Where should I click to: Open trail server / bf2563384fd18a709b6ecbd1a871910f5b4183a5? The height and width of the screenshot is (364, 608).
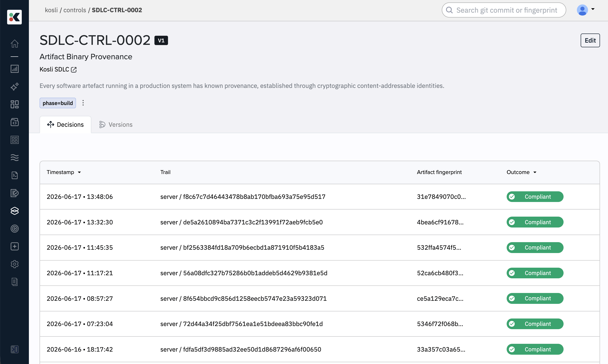242,247
